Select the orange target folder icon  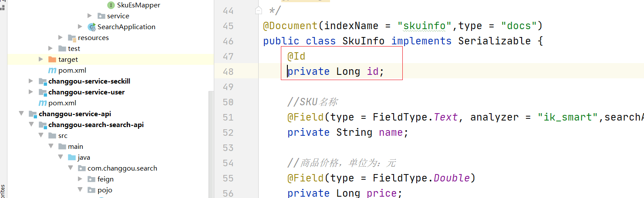(x=52, y=59)
